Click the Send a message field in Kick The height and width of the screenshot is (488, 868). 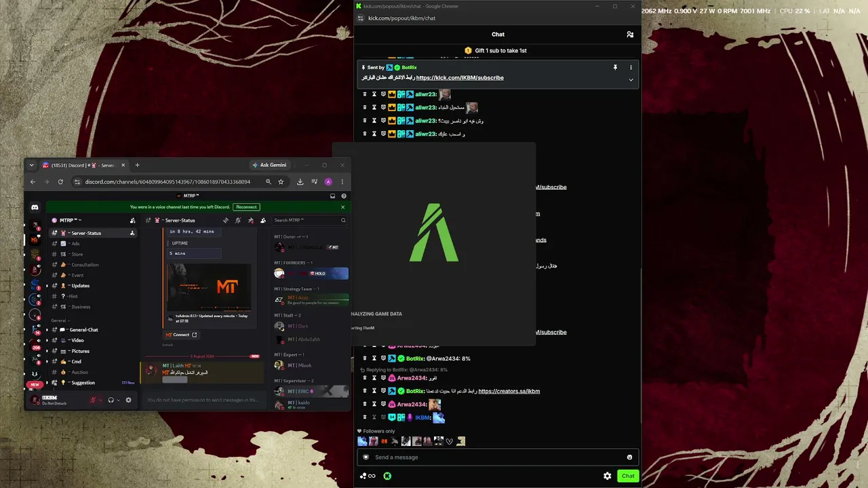(x=498, y=457)
